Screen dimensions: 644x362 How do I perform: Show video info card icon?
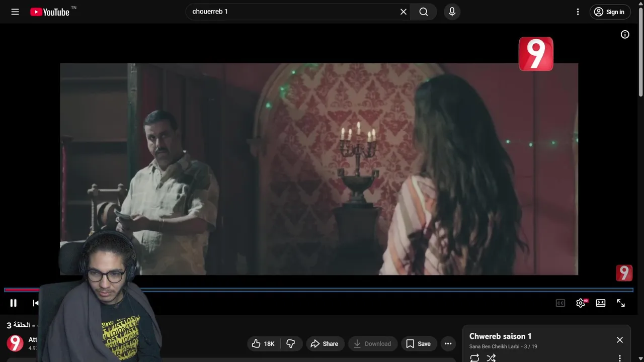tap(625, 35)
